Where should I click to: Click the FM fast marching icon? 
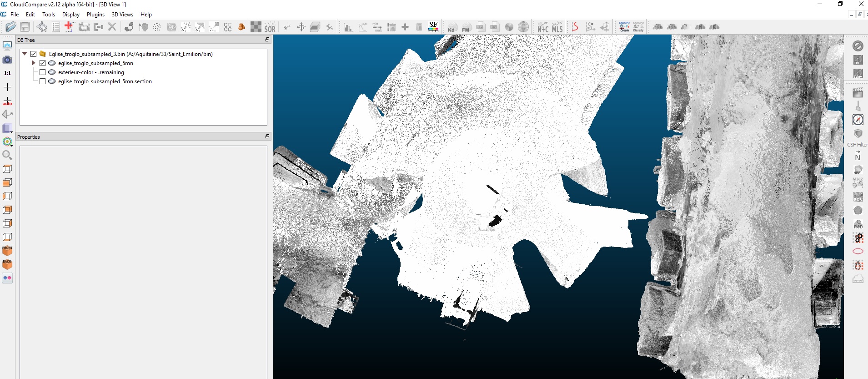tap(466, 27)
